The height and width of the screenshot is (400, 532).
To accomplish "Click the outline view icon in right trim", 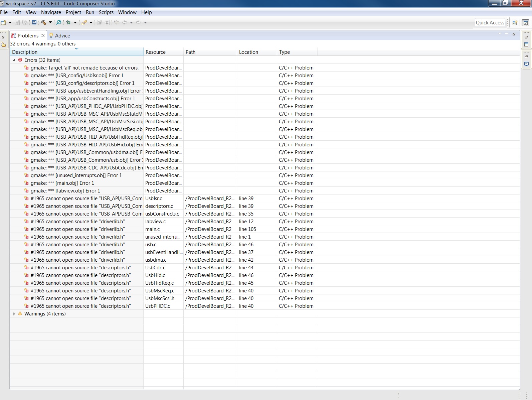I will (526, 44).
